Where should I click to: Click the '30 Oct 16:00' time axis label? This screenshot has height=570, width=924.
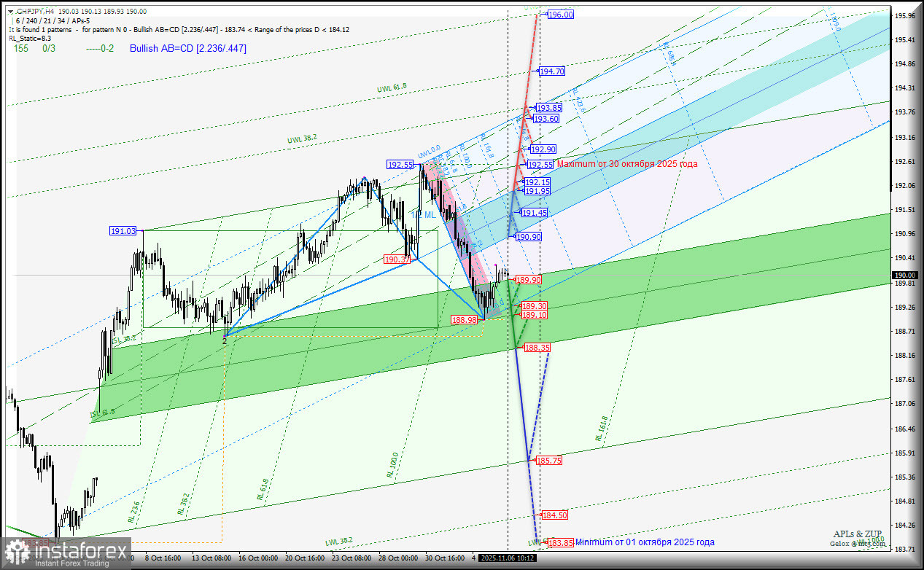coord(446,558)
